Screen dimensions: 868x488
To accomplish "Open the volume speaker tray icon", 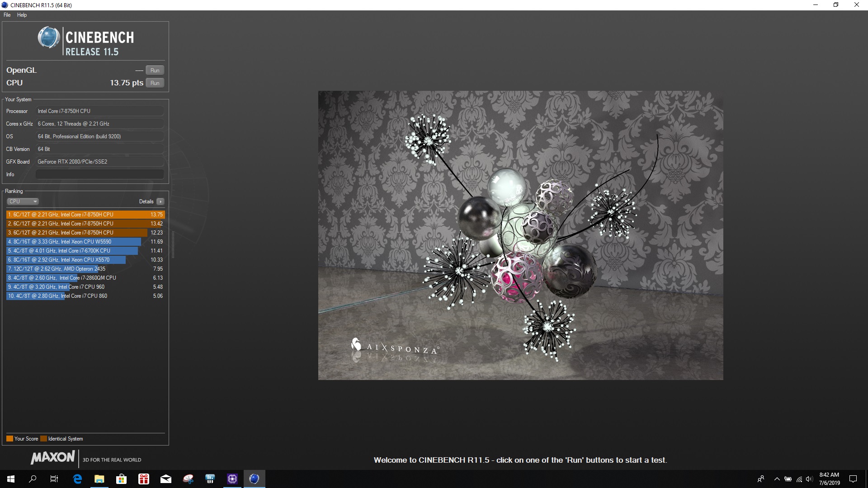I will click(810, 479).
